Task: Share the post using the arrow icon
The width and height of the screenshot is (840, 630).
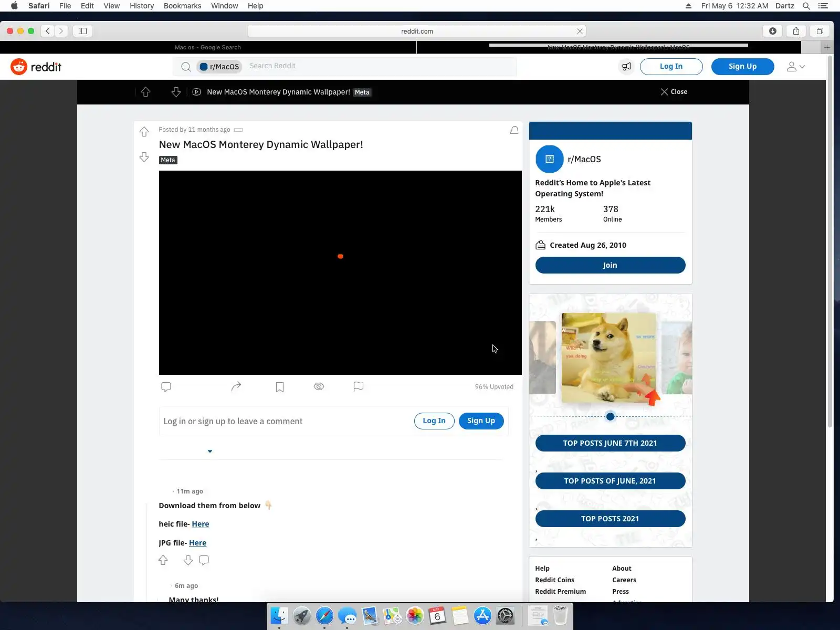Action: pos(236,387)
